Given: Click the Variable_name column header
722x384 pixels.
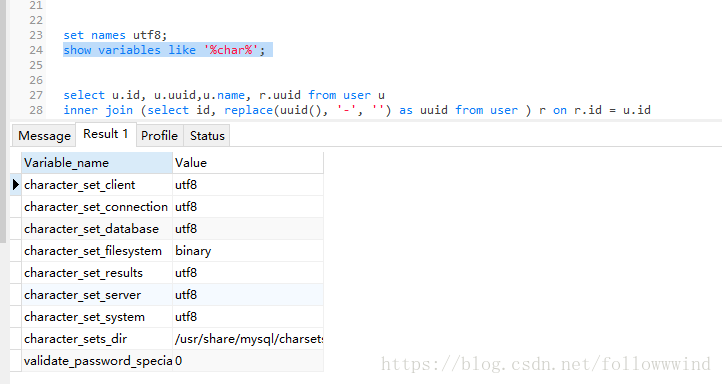Looking at the screenshot, I should click(x=97, y=163).
